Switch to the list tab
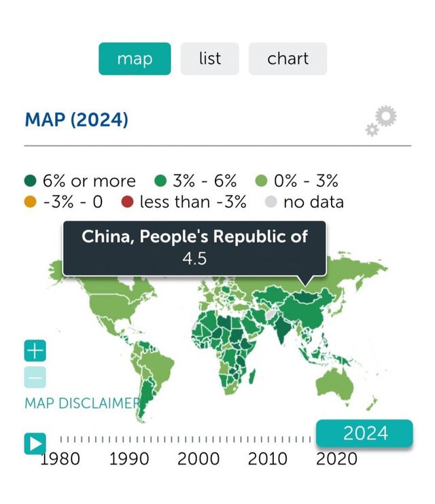The height and width of the screenshot is (504, 435). (209, 58)
